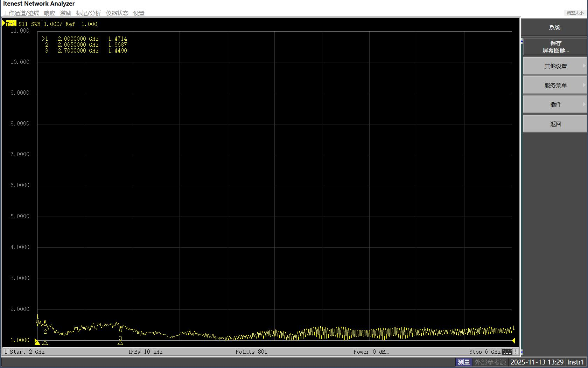Click the small blue arrow beside the status bar
The width and height of the screenshot is (588, 368).
(521, 352)
